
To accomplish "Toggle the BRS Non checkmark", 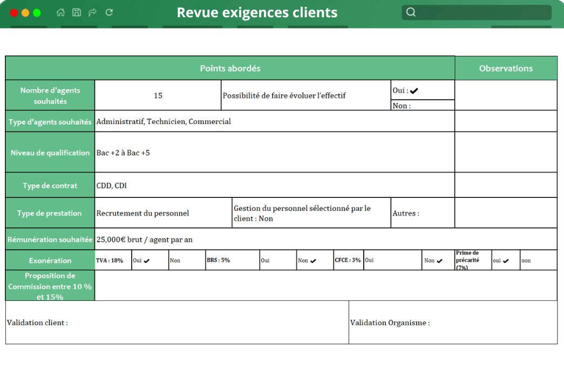I will click(315, 260).
